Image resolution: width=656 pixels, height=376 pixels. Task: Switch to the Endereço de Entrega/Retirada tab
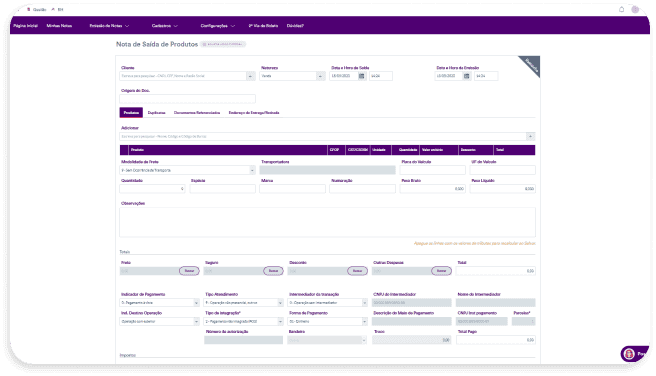[254, 113]
